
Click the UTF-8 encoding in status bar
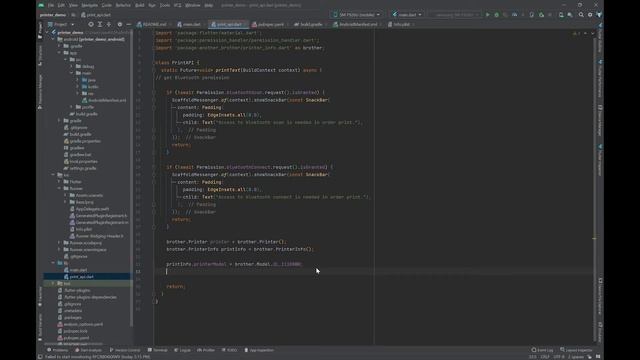point(559,357)
